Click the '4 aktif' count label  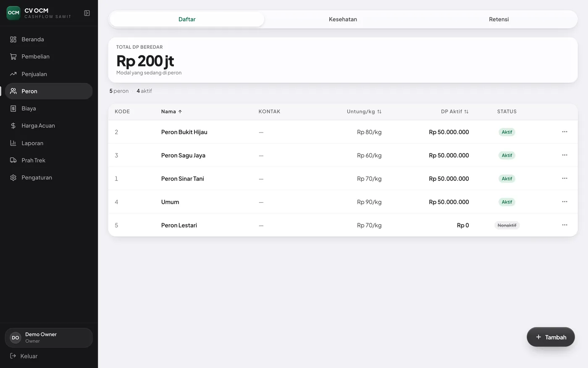(144, 91)
